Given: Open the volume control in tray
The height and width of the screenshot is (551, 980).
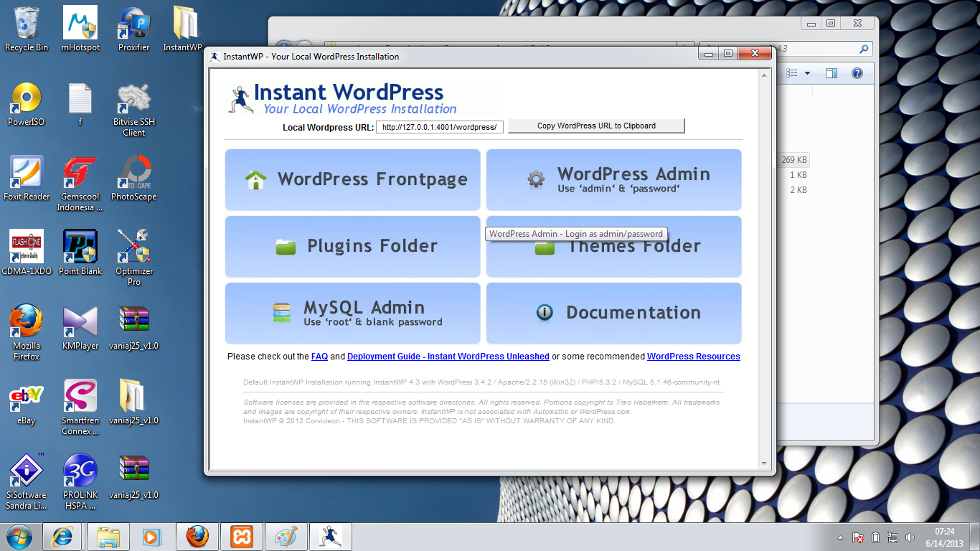Looking at the screenshot, I should pyautogui.click(x=910, y=537).
